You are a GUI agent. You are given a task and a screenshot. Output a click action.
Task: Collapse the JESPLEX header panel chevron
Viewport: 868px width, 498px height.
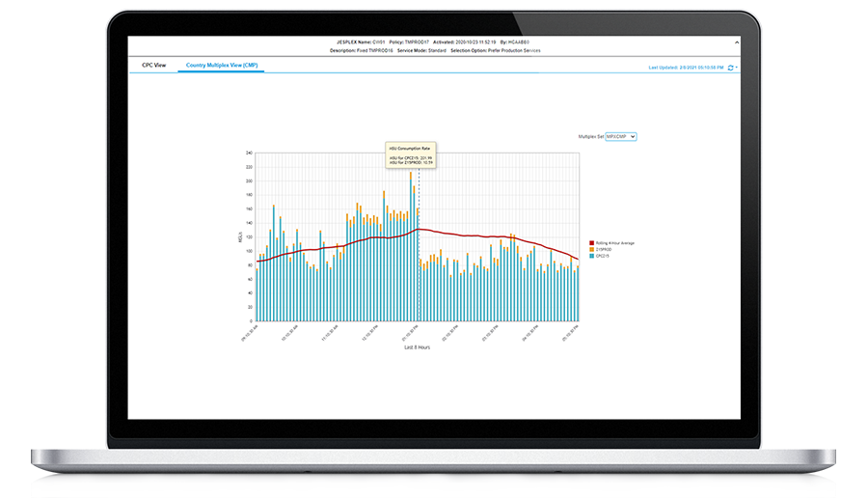[736, 42]
